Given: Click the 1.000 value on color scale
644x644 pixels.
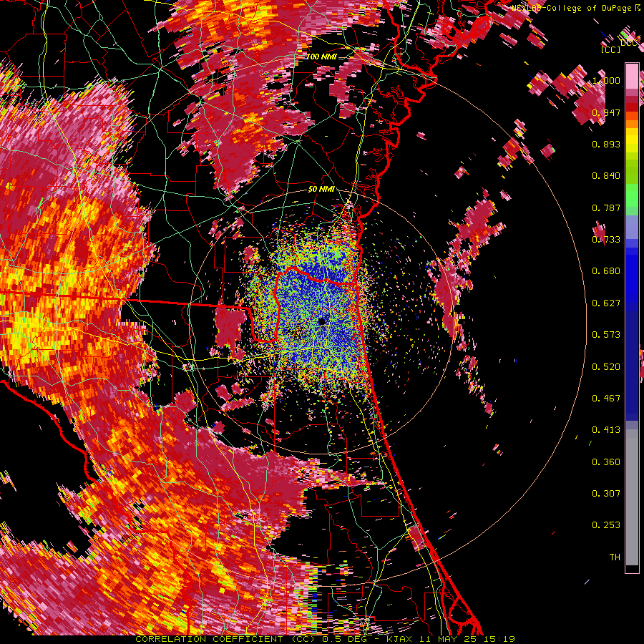Looking at the screenshot, I should pos(606,80).
